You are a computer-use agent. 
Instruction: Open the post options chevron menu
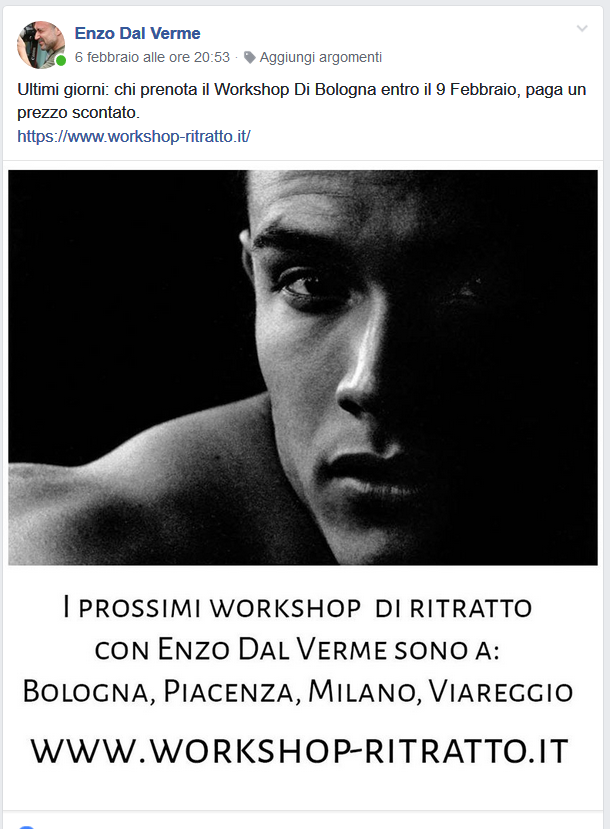click(582, 29)
